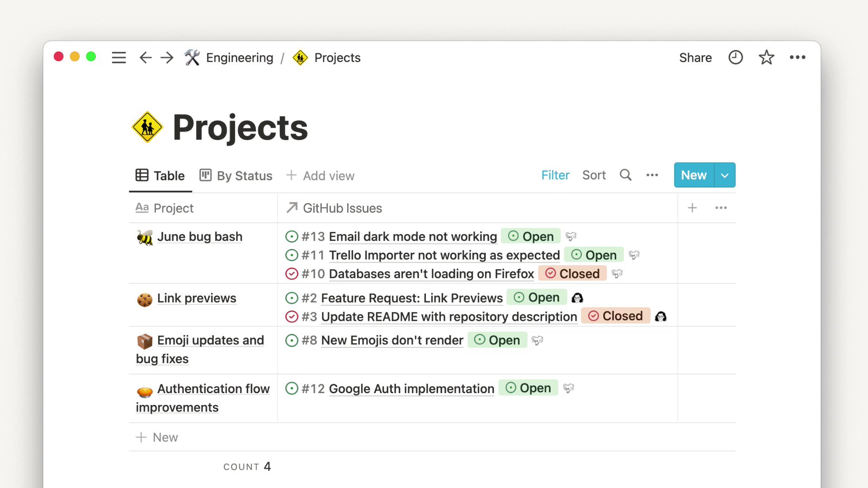Click the Emoji updates package icon
Image resolution: width=868 pixels, height=488 pixels.
click(x=145, y=342)
